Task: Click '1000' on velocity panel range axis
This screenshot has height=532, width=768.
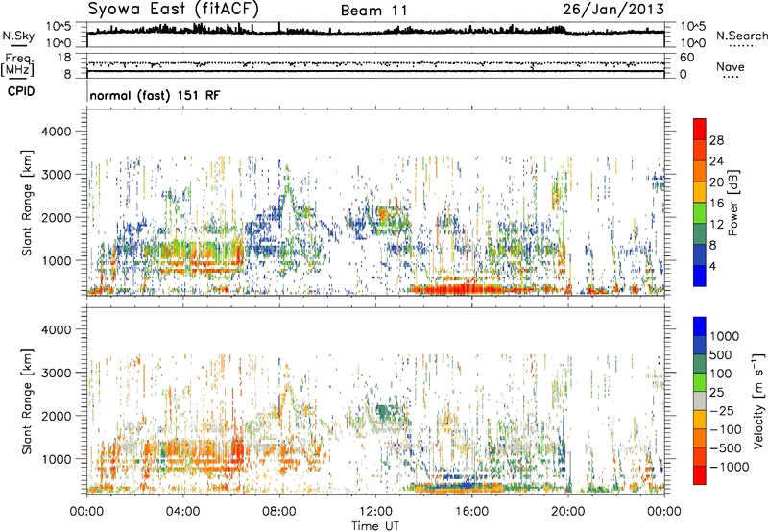Action: tap(56, 460)
